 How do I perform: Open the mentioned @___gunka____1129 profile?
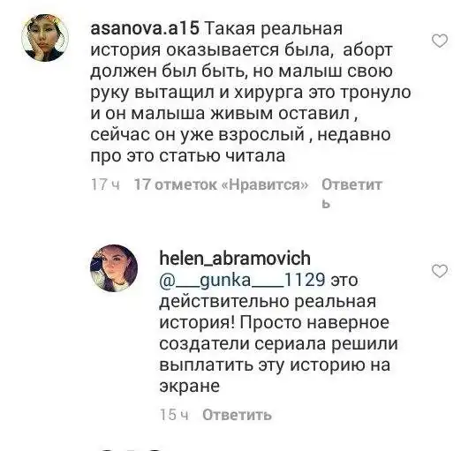point(242,281)
